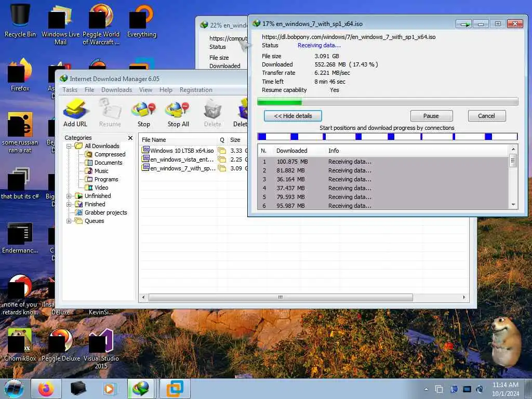The width and height of the screenshot is (532, 399).
Task: Open the Windows Live Mail desktop icon
Action: (x=60, y=24)
